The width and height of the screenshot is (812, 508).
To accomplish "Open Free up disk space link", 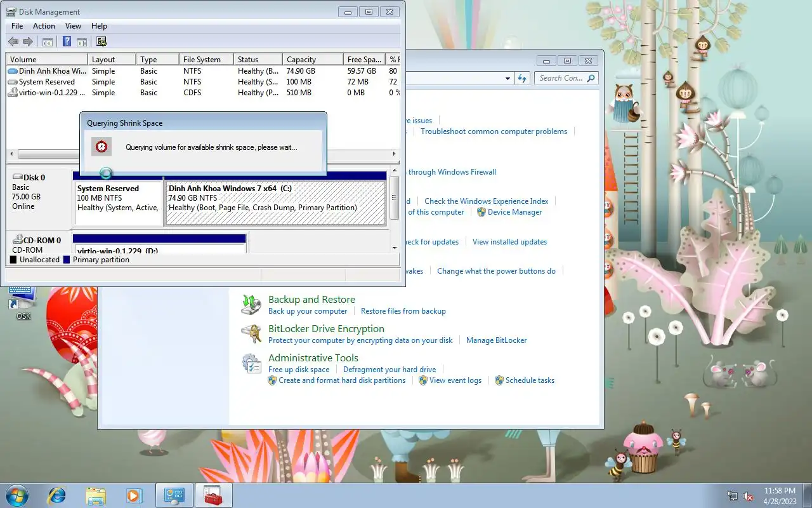I will (299, 370).
